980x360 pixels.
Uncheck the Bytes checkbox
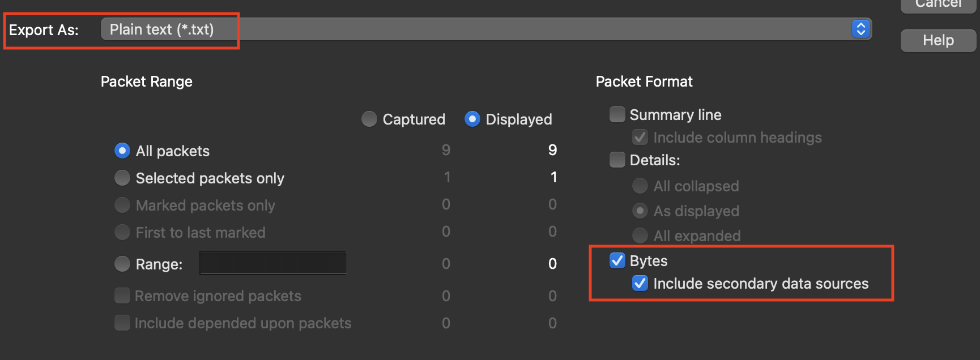tap(617, 260)
